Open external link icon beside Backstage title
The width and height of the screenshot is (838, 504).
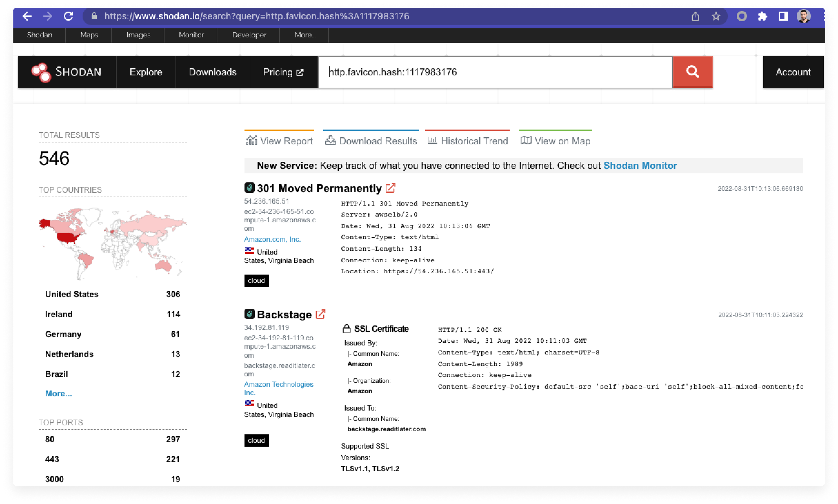(320, 315)
